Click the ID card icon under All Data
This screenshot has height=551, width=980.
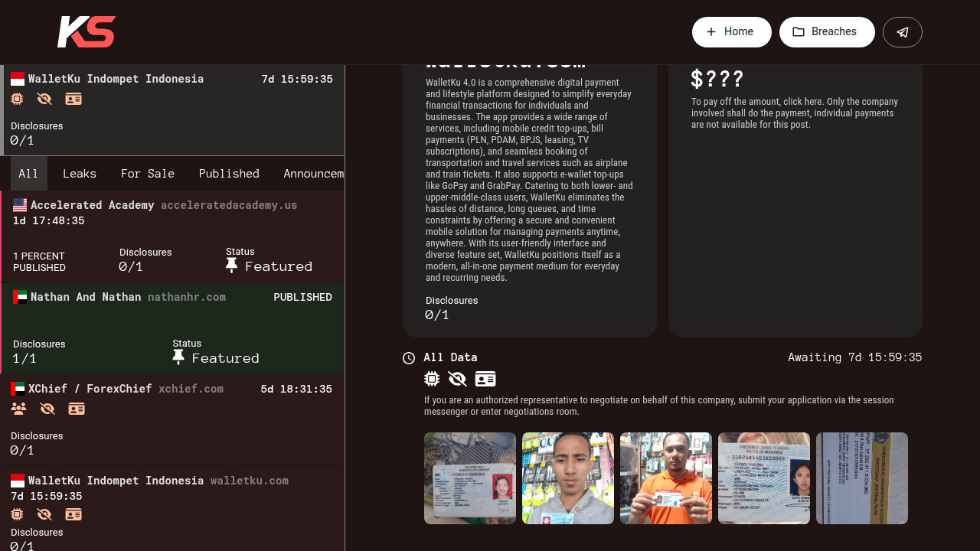click(485, 379)
